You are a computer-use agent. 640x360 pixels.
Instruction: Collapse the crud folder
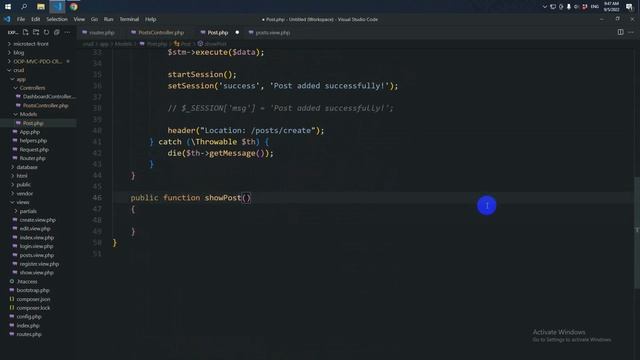19,70
